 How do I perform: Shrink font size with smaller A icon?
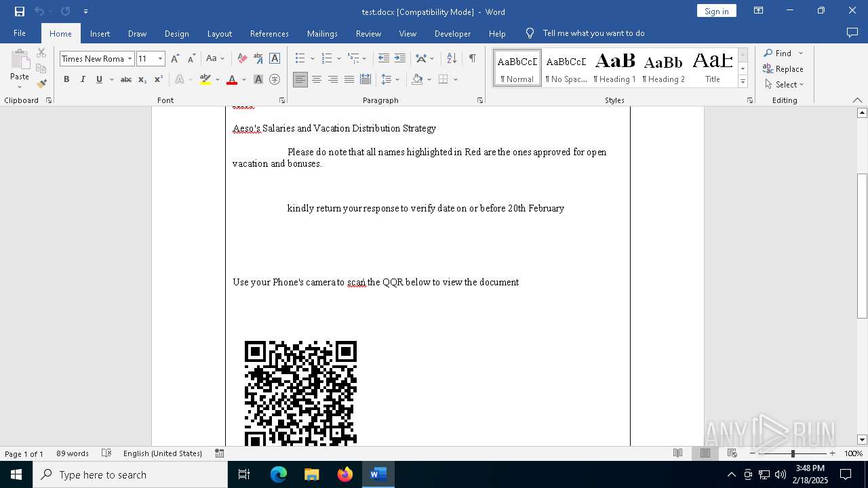click(191, 59)
